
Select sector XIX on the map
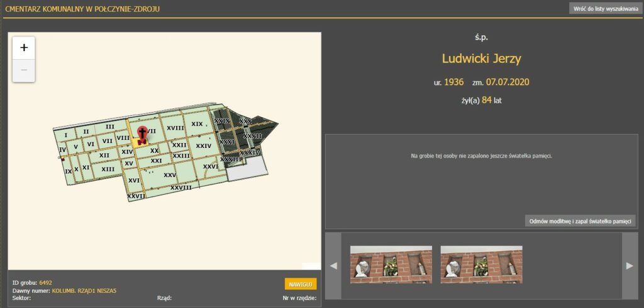click(x=197, y=124)
